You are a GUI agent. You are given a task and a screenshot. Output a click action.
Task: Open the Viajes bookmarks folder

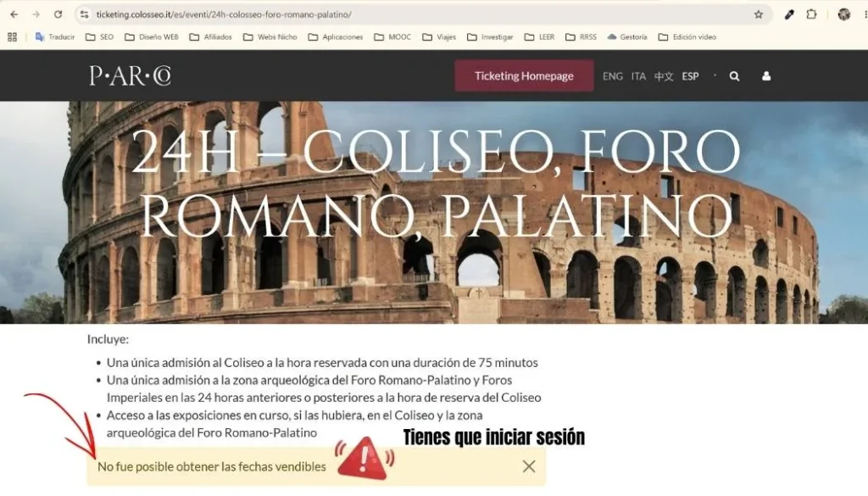point(439,37)
